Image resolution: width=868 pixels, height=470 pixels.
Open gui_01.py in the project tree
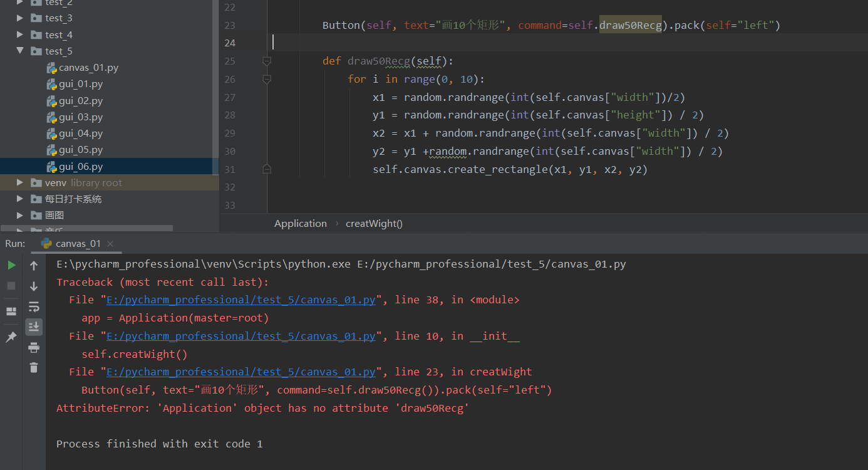click(81, 84)
